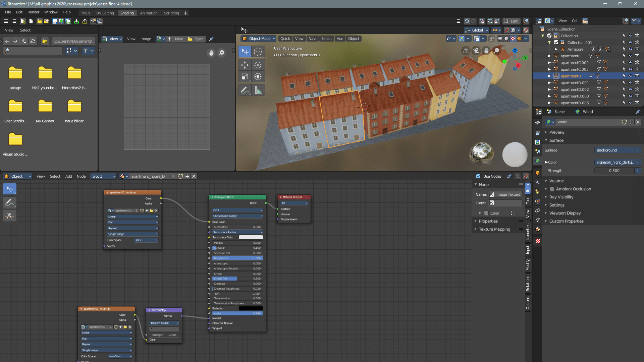Pin the World properties context

click(638, 112)
